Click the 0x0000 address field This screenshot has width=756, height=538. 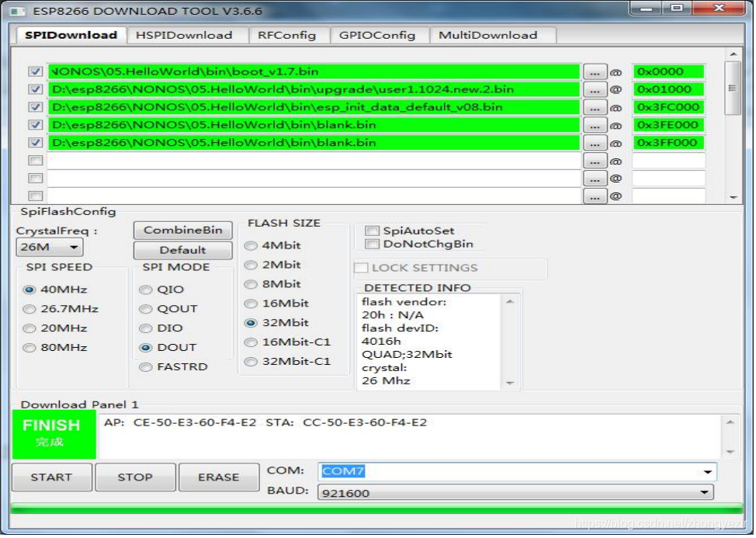click(x=668, y=72)
